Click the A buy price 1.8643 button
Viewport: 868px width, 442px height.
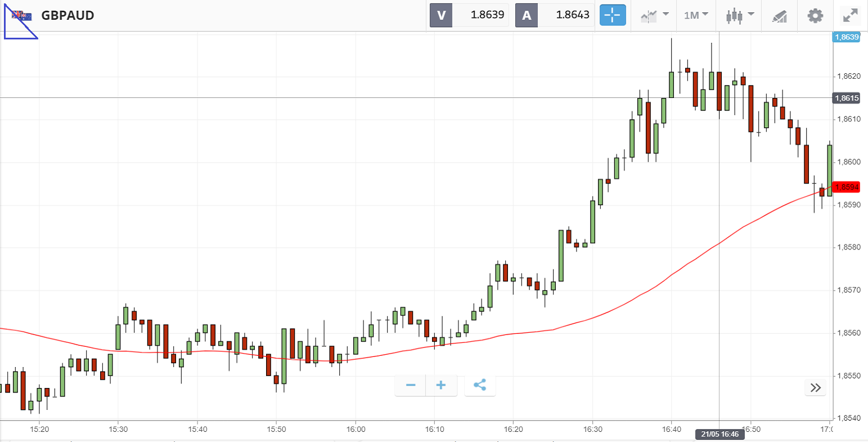pyautogui.click(x=555, y=15)
